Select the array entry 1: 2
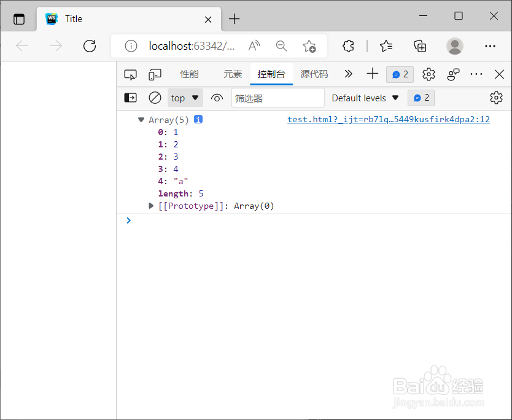This screenshot has width=512, height=420. pos(168,144)
